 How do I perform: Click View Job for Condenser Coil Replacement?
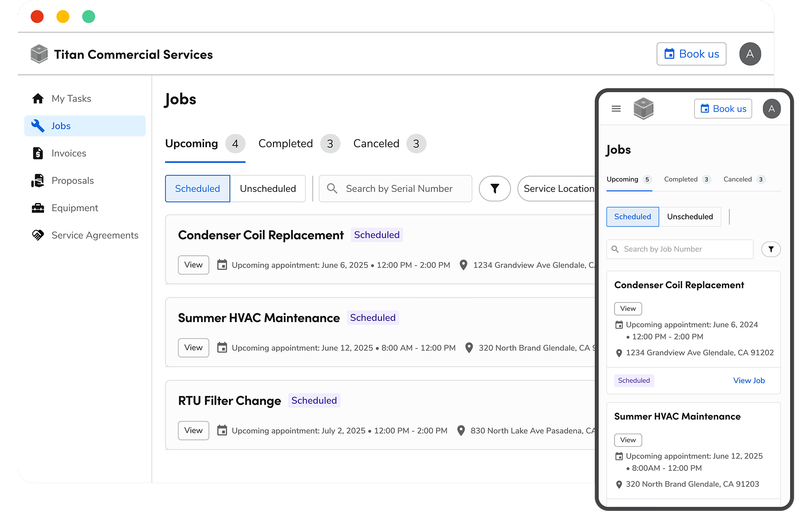tap(749, 380)
